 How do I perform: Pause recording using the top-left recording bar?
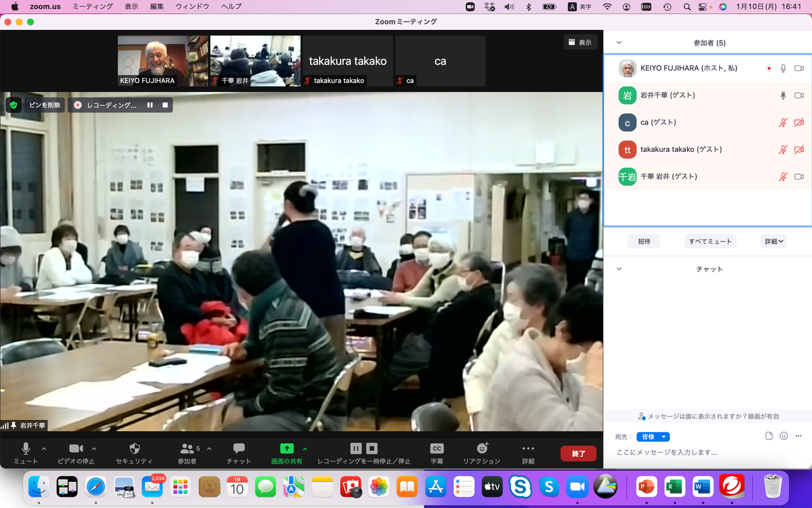click(150, 105)
